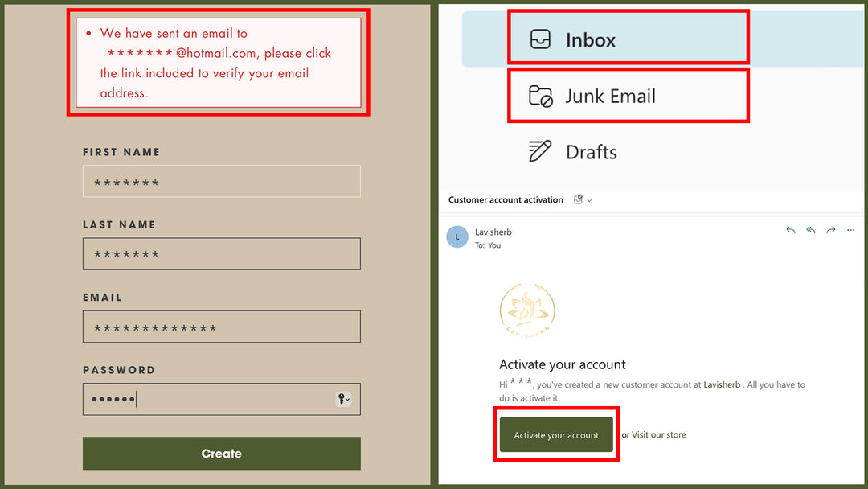
Task: Open the more actions ellipsis menu
Action: pyautogui.click(x=851, y=231)
